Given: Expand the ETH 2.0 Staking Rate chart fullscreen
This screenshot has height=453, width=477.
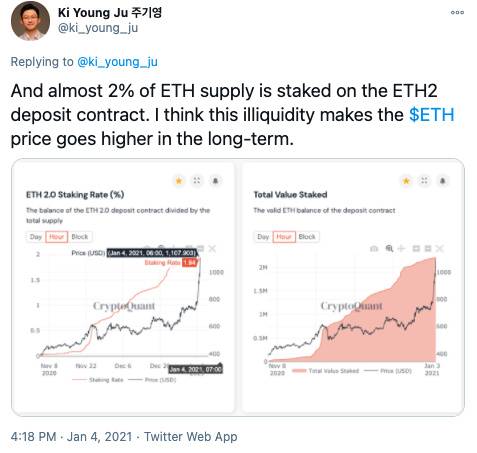Looking at the screenshot, I should pyautogui.click(x=197, y=181).
